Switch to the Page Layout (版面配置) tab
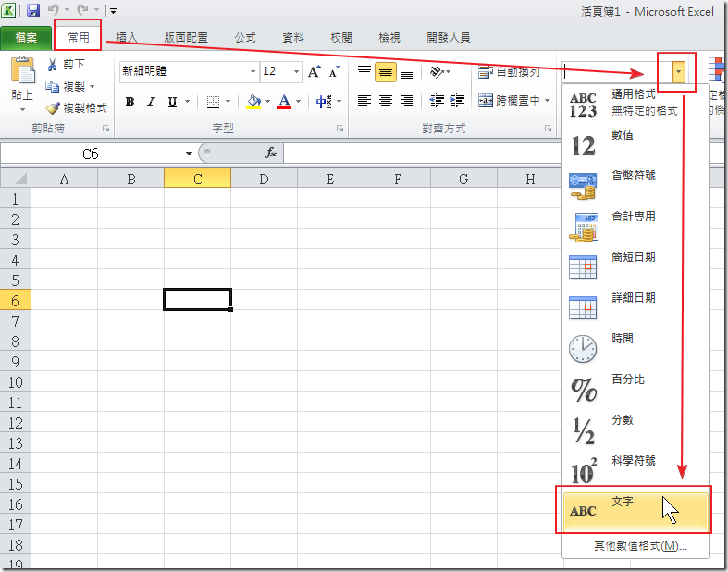This screenshot has height=572, width=728. point(186,38)
